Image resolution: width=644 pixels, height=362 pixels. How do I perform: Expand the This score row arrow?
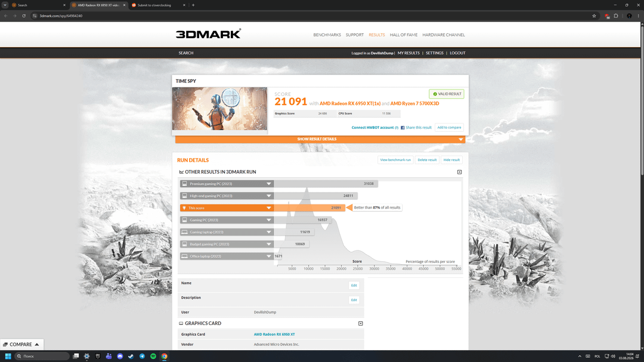269,208
